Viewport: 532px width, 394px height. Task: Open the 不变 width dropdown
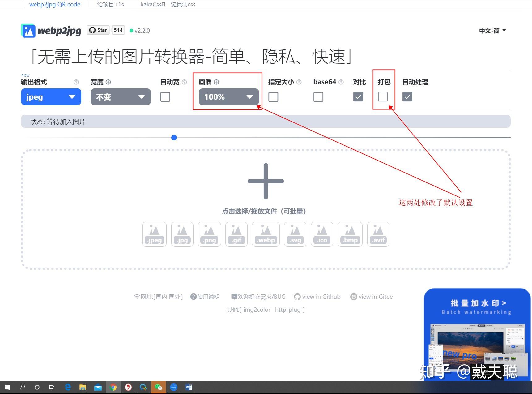pos(121,97)
